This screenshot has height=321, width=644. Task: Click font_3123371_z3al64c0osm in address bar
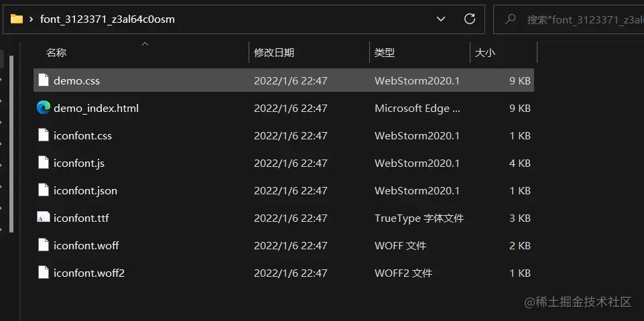[108, 19]
